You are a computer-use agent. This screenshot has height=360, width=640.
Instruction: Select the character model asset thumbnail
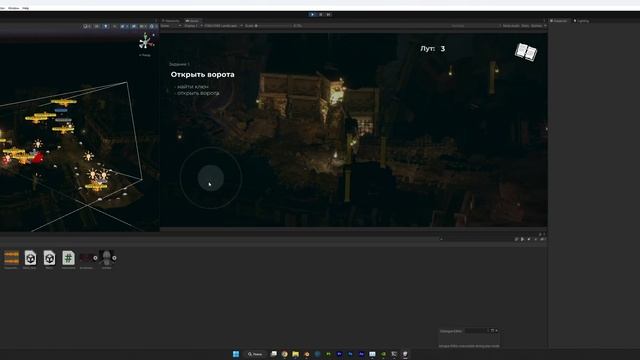pos(106,258)
